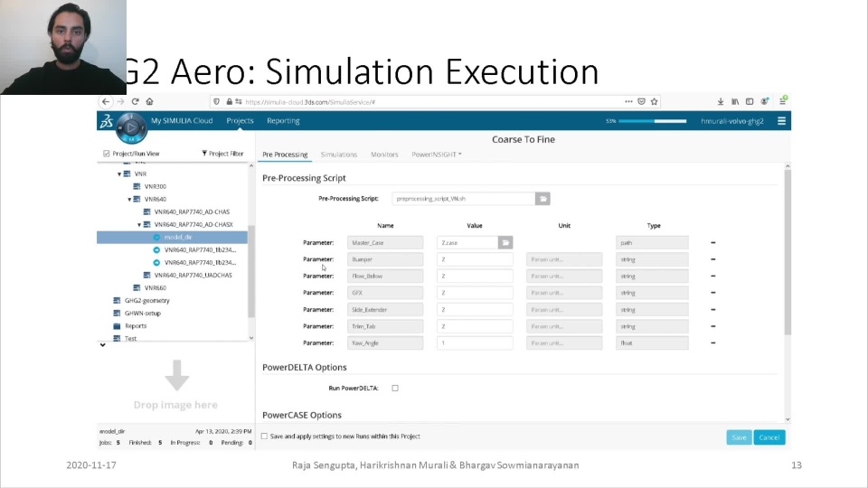Reload the page with refresh icon
868x488 pixels.
[x=135, y=102]
